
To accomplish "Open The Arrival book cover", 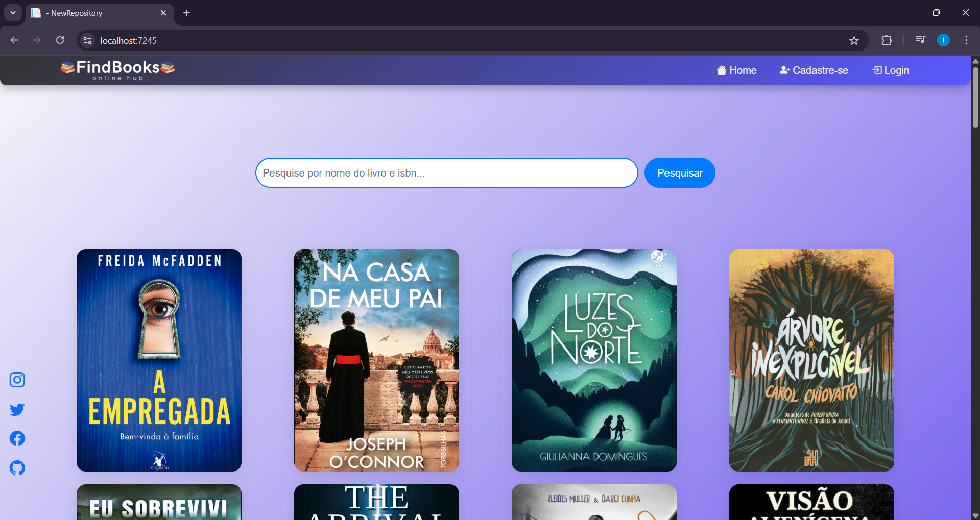I will [x=376, y=502].
